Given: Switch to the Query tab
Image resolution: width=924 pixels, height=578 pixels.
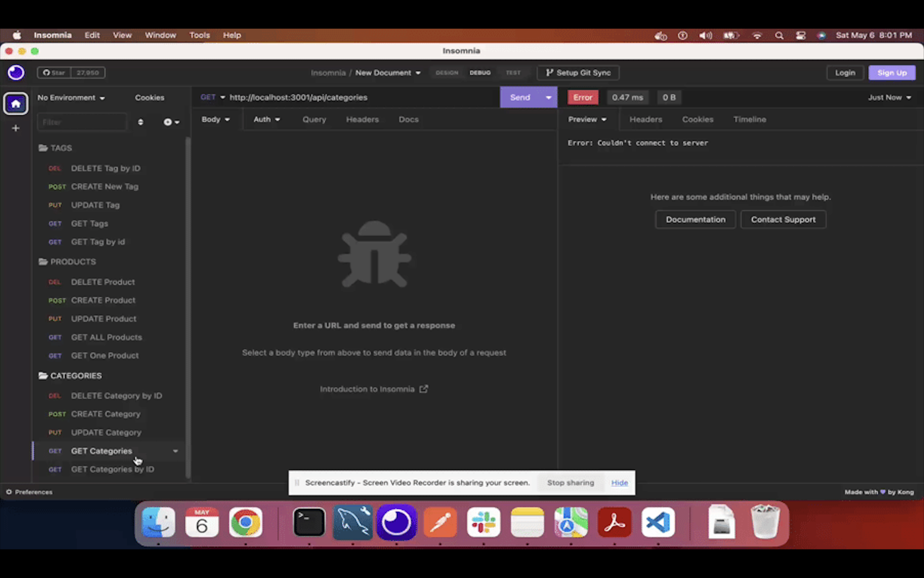Looking at the screenshot, I should click(314, 120).
